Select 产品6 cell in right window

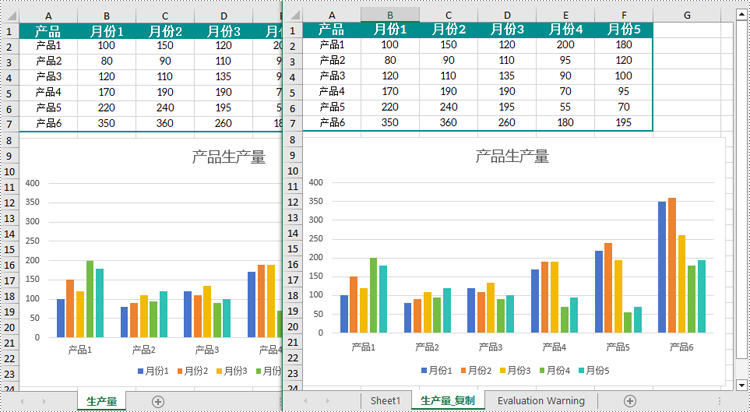[x=332, y=122]
